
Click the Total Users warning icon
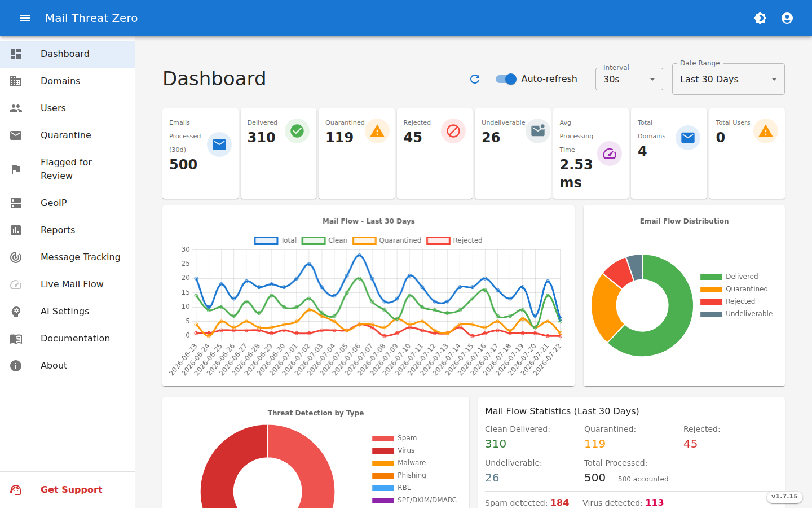[x=766, y=131]
